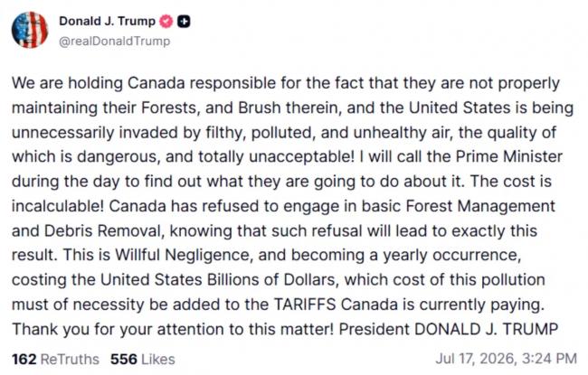Click the words Prime Minister in post
This screenshot has height=375, width=588.
[509, 156]
